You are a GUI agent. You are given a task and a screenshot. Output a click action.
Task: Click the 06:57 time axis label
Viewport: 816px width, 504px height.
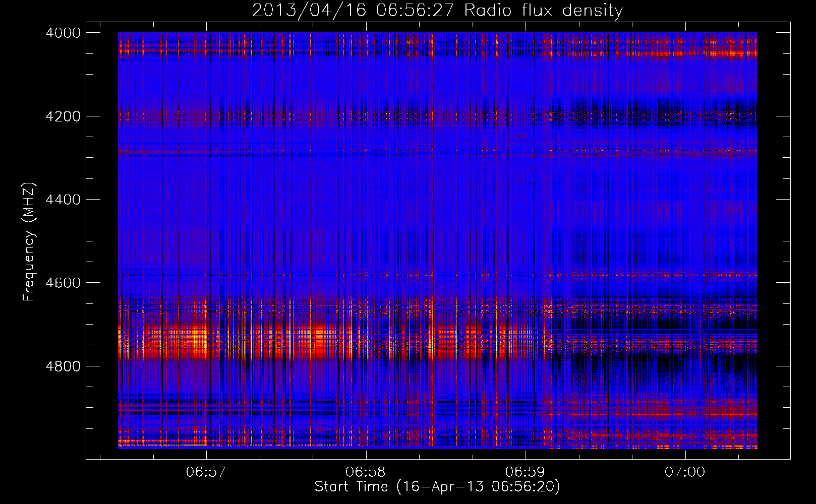[x=206, y=472]
